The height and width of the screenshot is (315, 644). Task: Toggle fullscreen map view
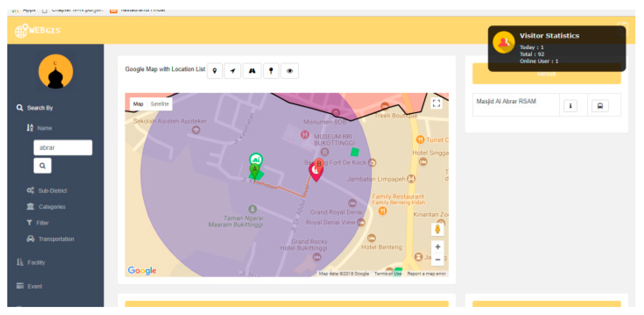(436, 103)
